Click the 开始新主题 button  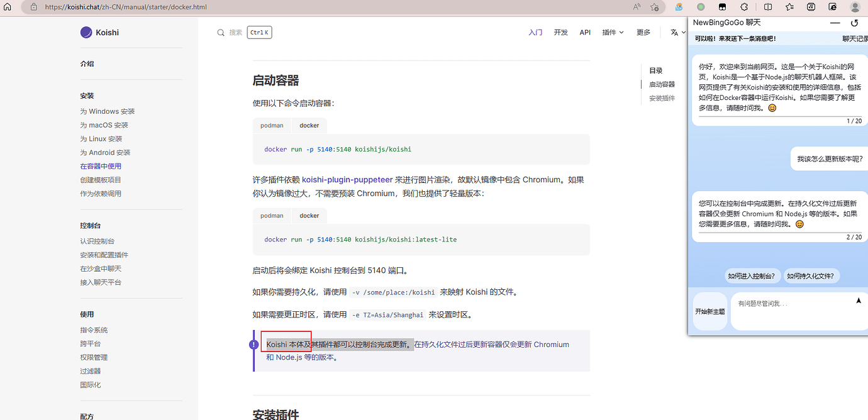point(709,311)
